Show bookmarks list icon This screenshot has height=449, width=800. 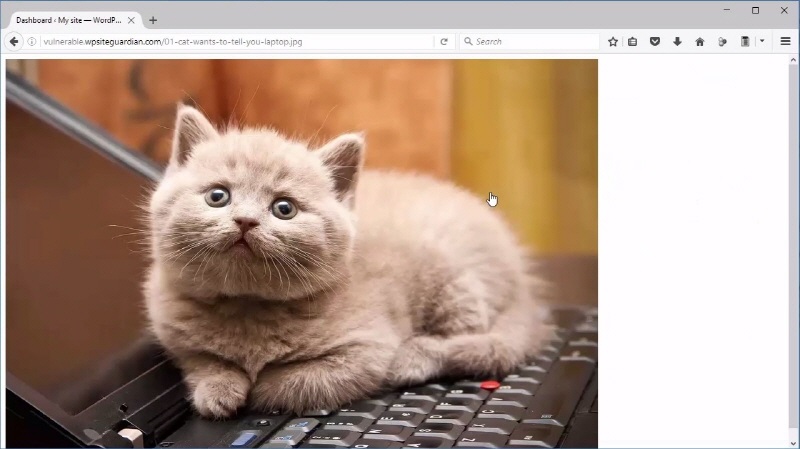coord(633,42)
